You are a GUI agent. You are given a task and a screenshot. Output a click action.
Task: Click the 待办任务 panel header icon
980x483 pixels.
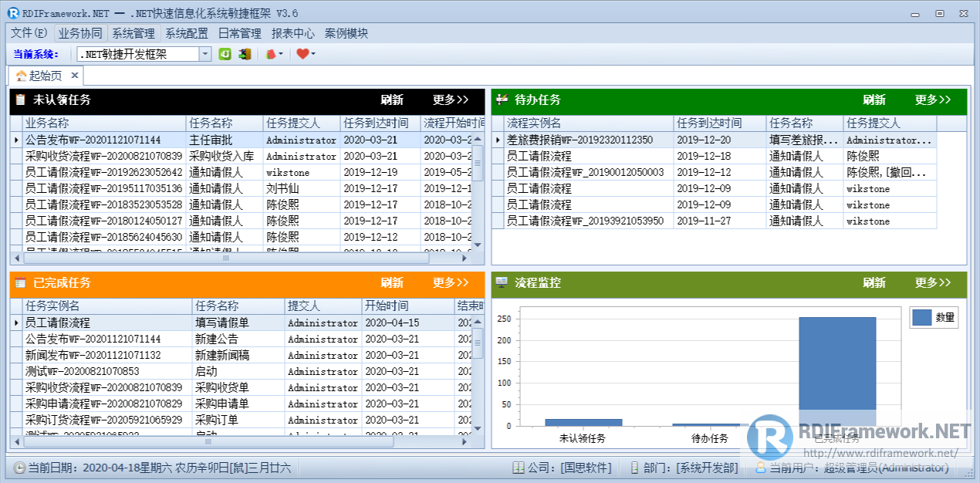[502, 99]
